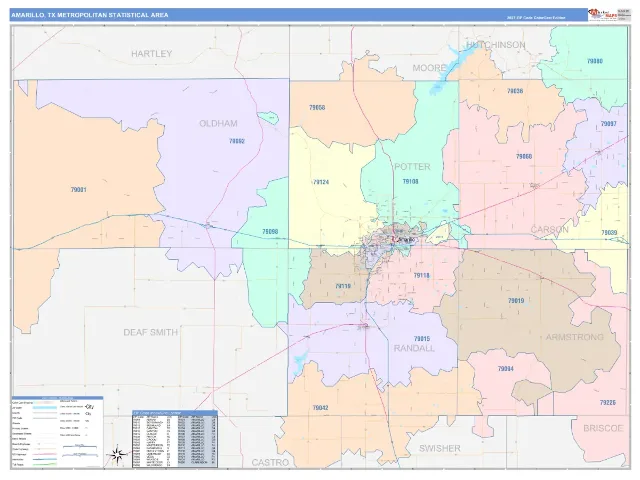Click ZIP code 79124 label
The width and height of the screenshot is (640, 480).
click(321, 182)
